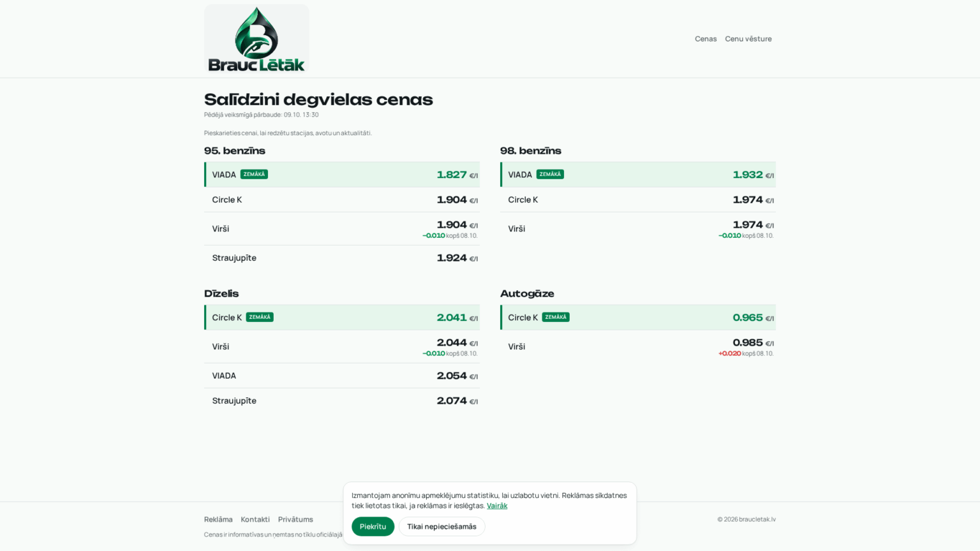The height and width of the screenshot is (551, 980).
Task: Select Circle K row under 98. benzīns
Action: pos(638,200)
